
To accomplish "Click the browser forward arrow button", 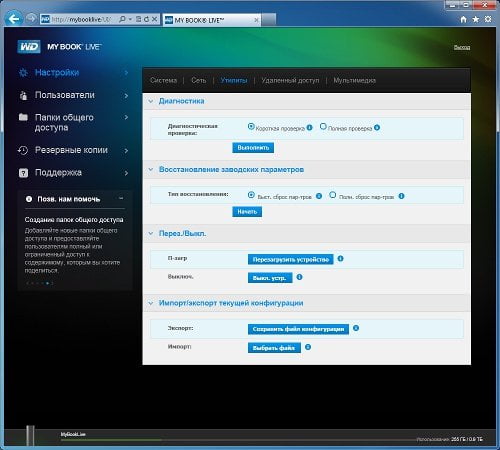I will (x=31, y=19).
